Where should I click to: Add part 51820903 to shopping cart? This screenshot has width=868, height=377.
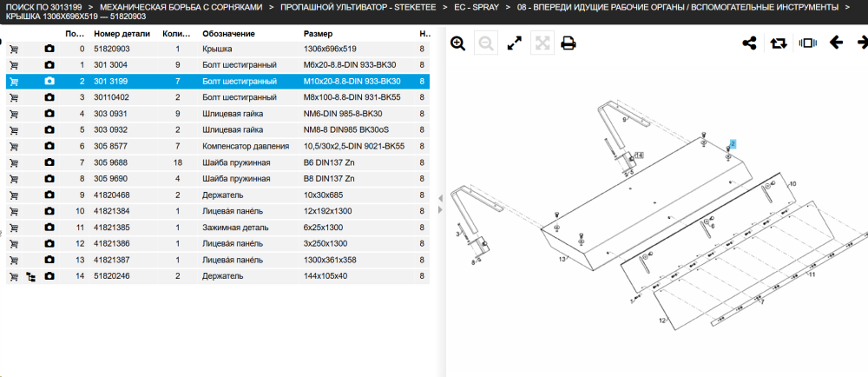(x=15, y=50)
